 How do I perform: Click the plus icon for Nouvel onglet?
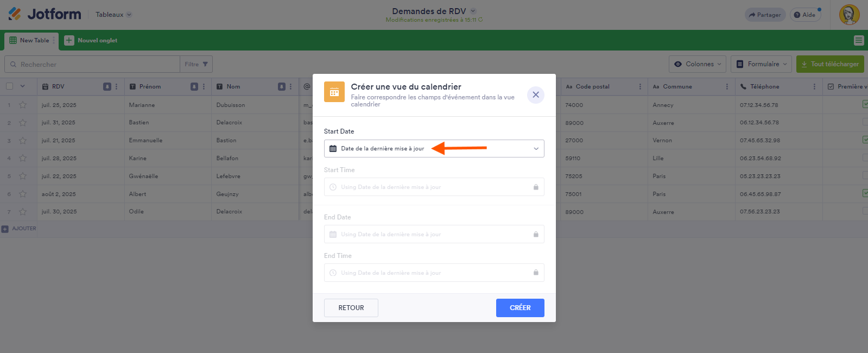pyautogui.click(x=69, y=40)
